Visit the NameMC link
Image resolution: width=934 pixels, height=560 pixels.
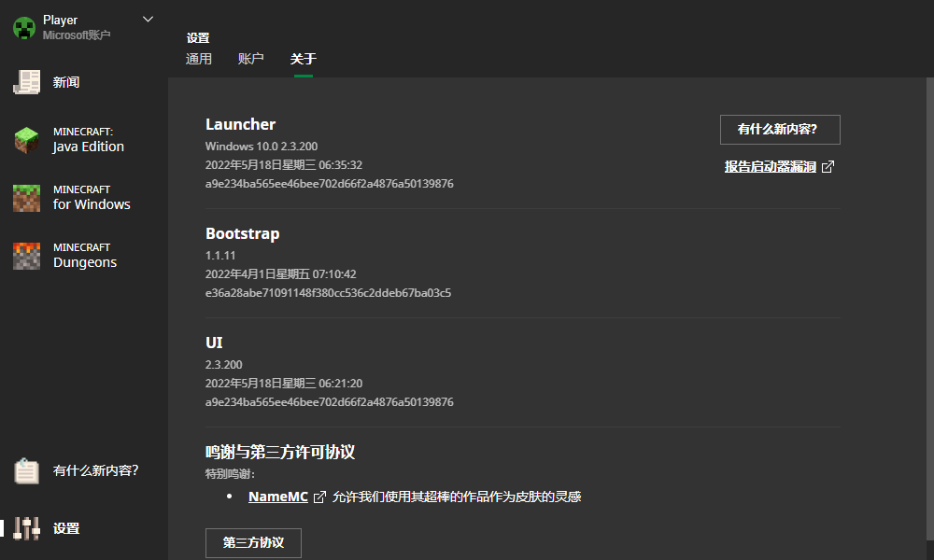click(278, 497)
